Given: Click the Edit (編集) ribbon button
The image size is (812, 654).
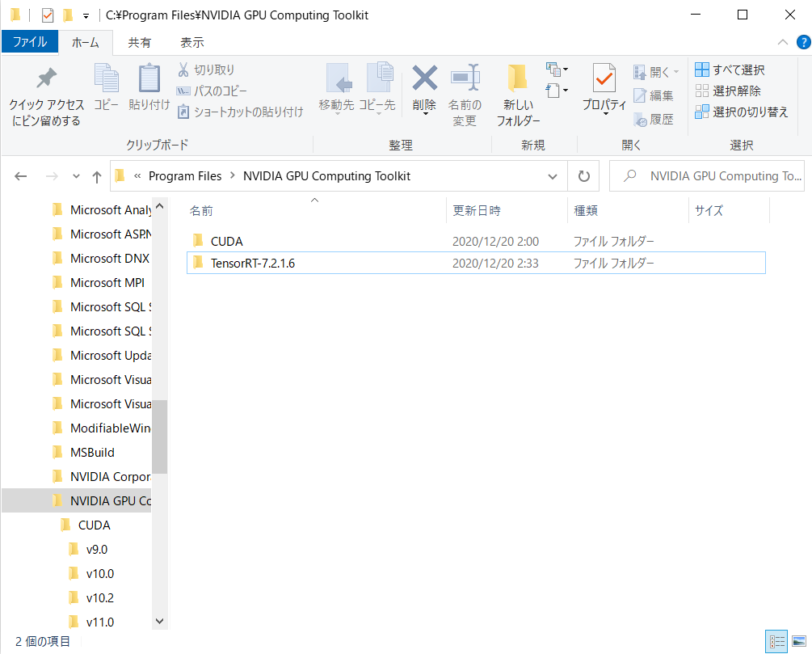Looking at the screenshot, I should [654, 95].
